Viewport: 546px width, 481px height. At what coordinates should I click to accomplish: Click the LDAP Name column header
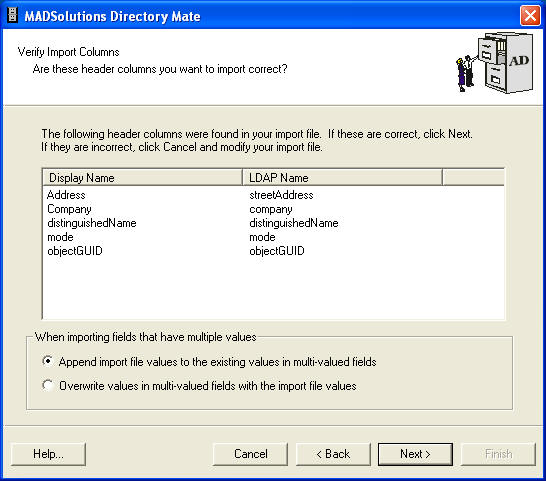click(x=342, y=178)
